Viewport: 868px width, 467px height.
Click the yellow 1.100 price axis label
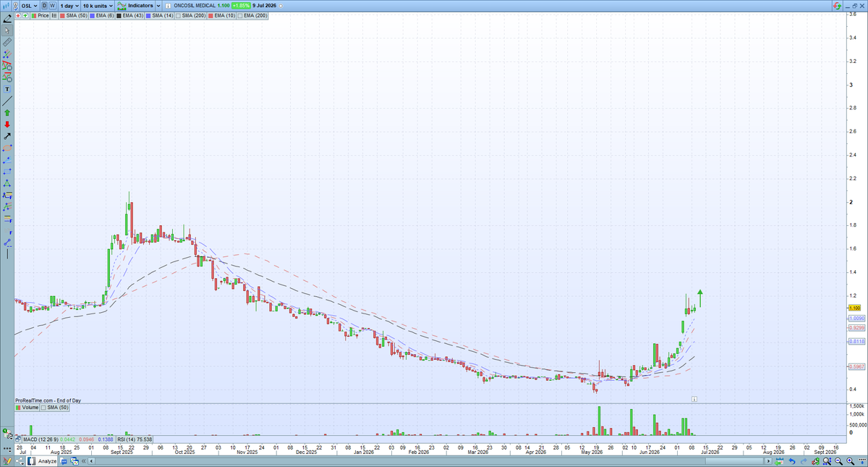click(854, 308)
